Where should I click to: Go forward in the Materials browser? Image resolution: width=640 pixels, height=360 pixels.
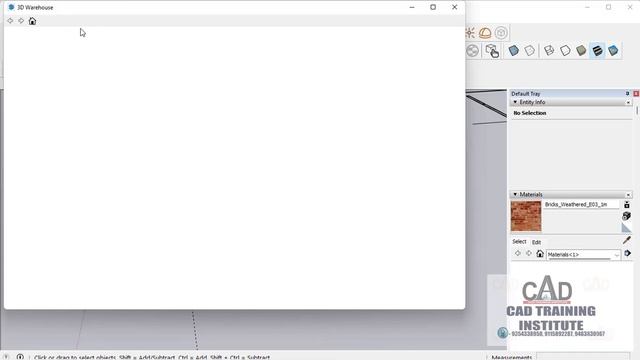[x=529, y=253]
